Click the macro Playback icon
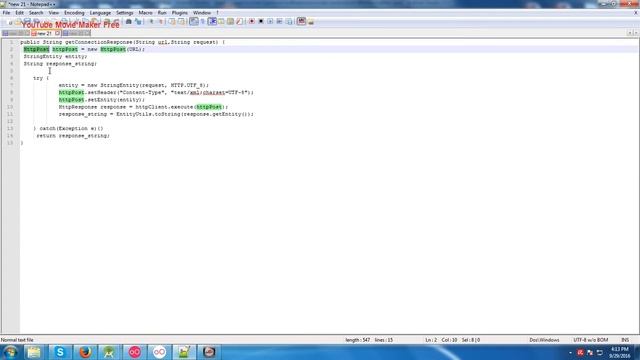The image size is (640, 360). (270, 21)
